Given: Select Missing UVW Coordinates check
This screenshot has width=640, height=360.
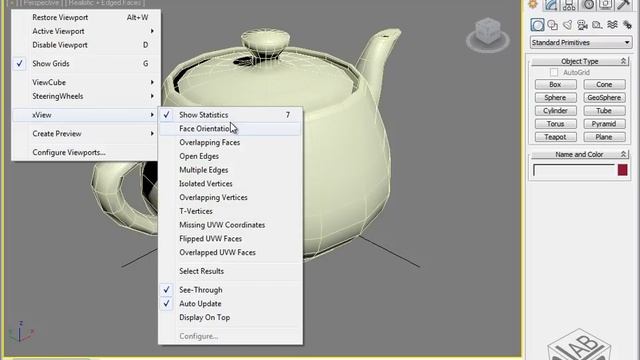Looking at the screenshot, I should pyautogui.click(x=230, y=225).
